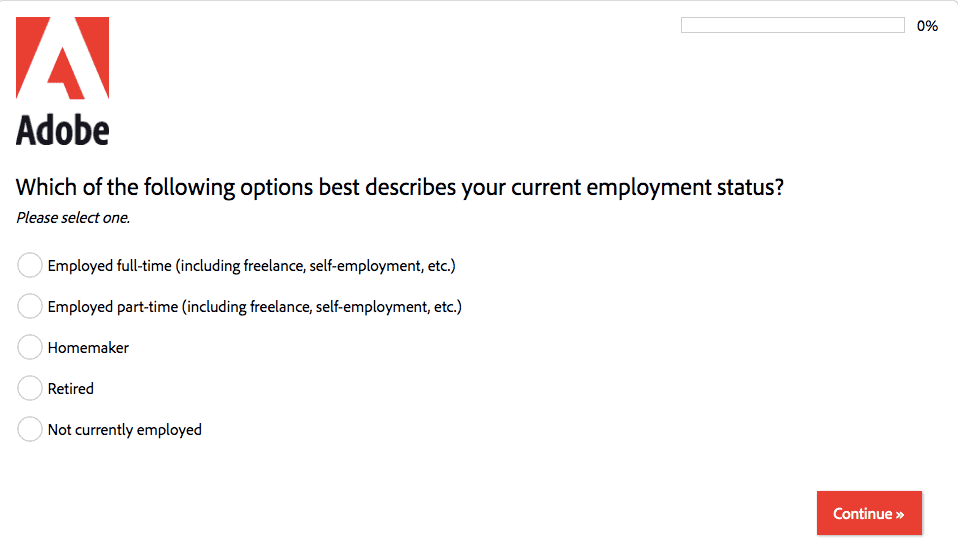This screenshot has height=548, width=958.
Task: Click the employment status question heading
Action: (400, 187)
